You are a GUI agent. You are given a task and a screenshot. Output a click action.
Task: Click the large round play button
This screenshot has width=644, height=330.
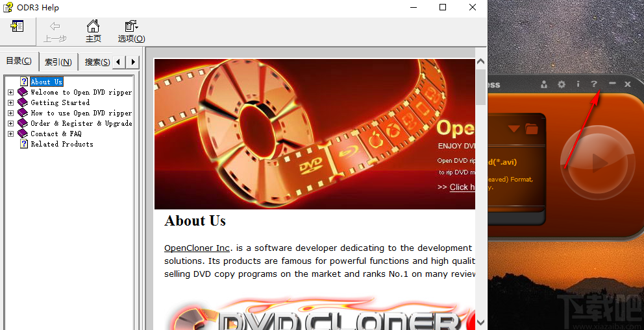point(598,163)
